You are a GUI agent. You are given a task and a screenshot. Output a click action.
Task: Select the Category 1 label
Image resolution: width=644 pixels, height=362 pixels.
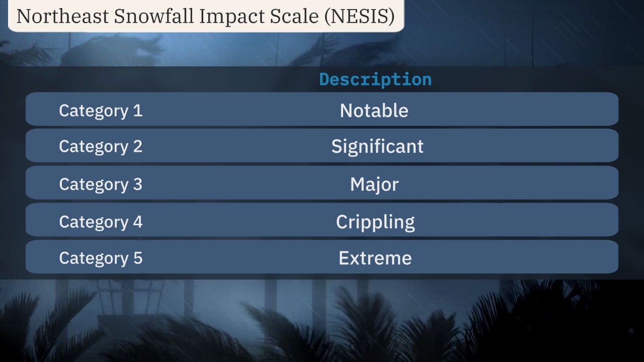[x=101, y=111]
